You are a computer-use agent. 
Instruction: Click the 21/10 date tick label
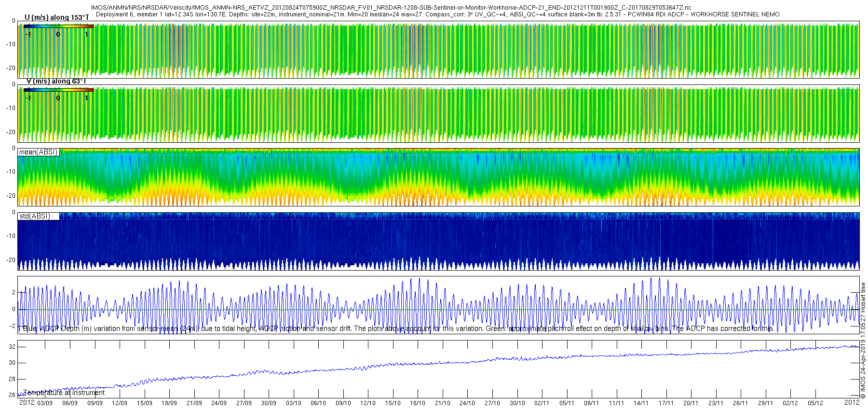click(x=443, y=403)
